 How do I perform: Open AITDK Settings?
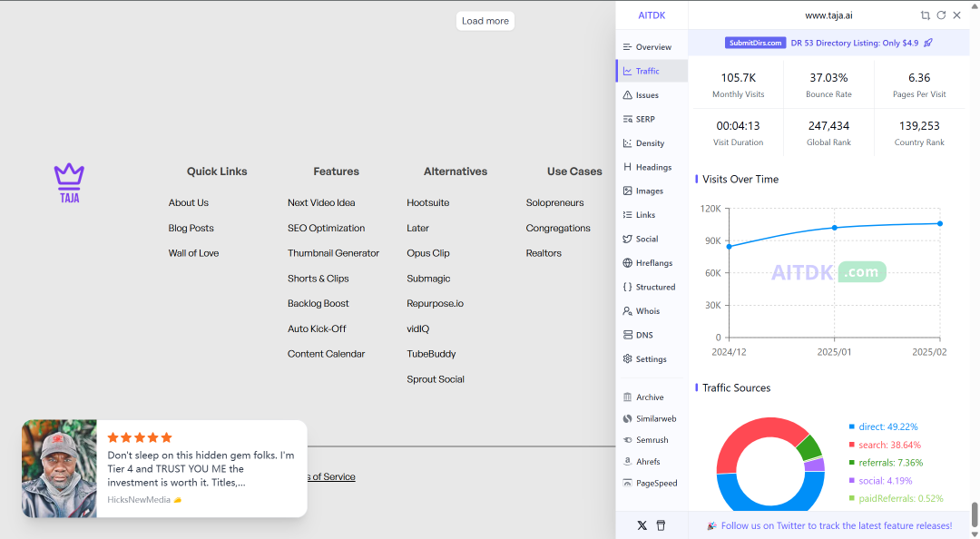(652, 359)
